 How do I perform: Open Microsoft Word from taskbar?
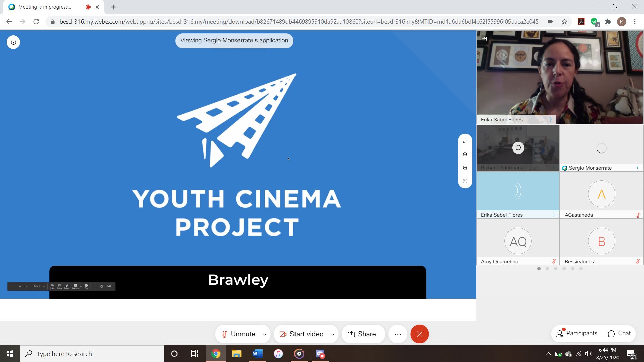click(x=257, y=354)
